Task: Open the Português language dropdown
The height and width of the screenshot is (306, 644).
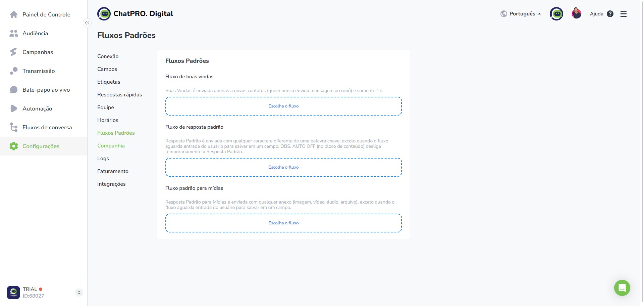Action: [521, 14]
